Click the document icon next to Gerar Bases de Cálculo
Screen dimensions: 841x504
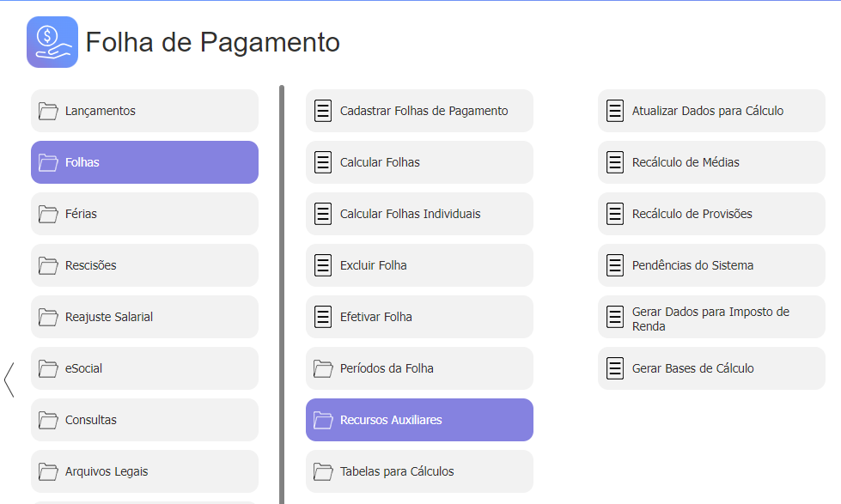(615, 368)
